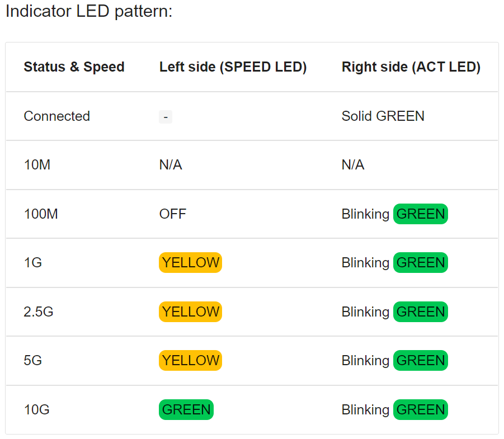504x439 pixels.
Task: Click the 'Right side (ACT LED)' header
Action: [x=411, y=67]
